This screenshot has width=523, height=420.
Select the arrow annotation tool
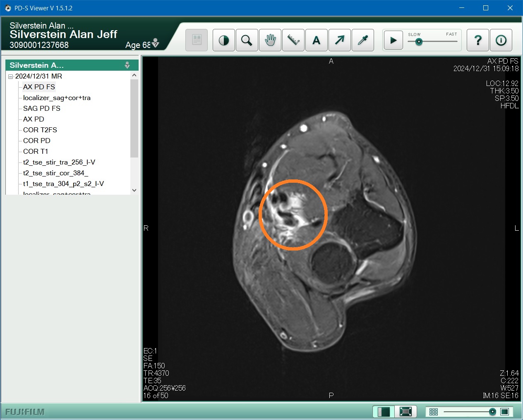340,40
